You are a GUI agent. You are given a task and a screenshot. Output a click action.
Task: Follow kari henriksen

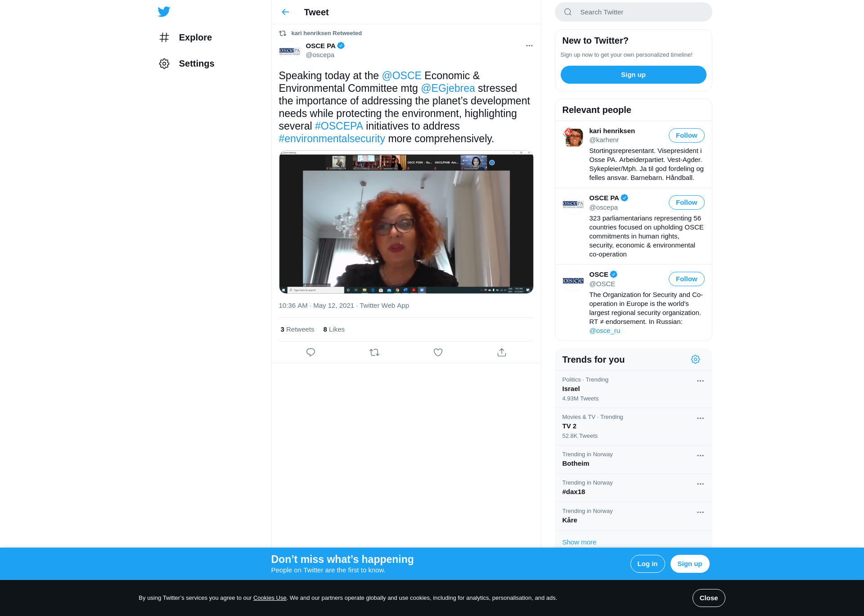(686, 135)
